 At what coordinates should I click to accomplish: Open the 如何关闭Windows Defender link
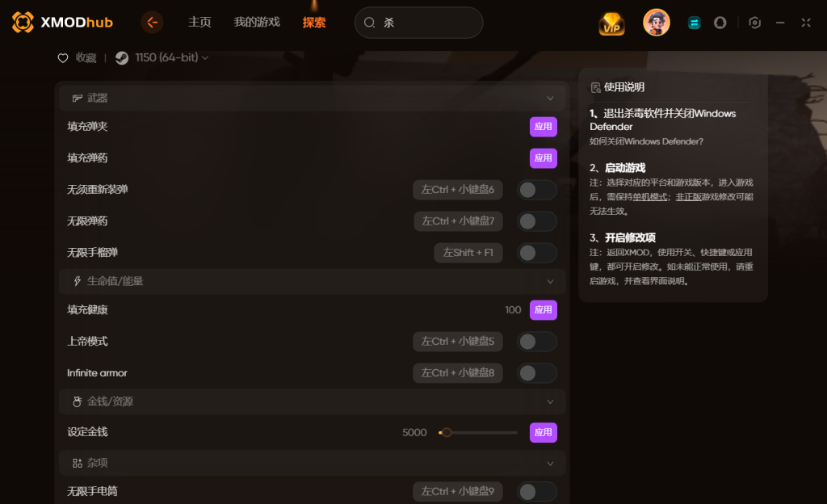click(646, 141)
